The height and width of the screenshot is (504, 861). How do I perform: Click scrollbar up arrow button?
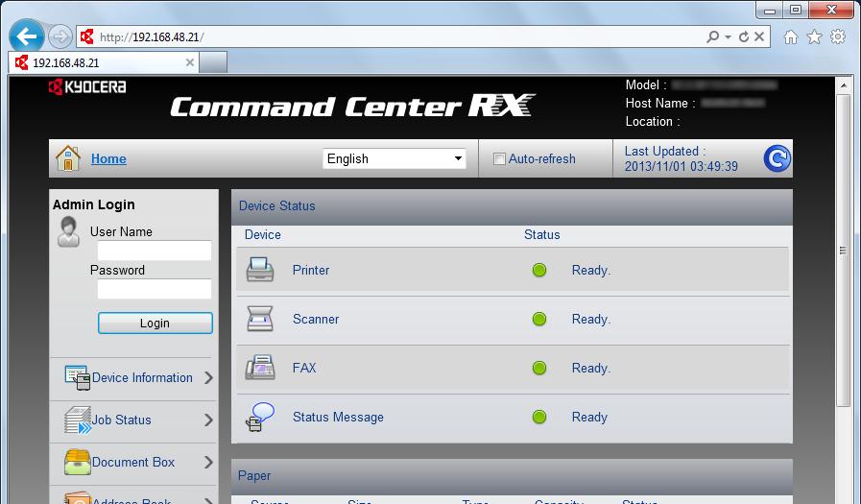point(844,85)
